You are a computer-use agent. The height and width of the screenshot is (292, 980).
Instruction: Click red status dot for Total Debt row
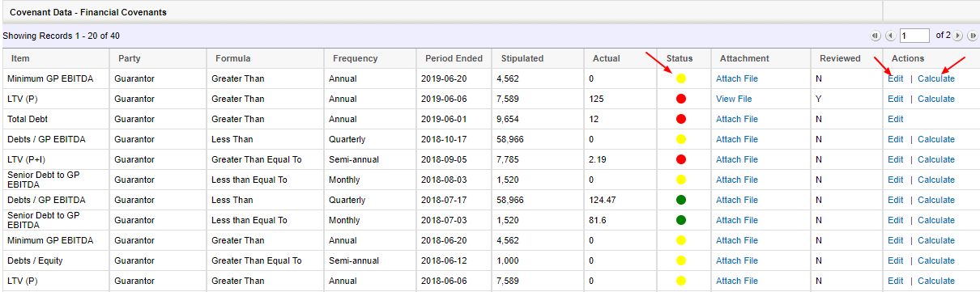pos(681,119)
